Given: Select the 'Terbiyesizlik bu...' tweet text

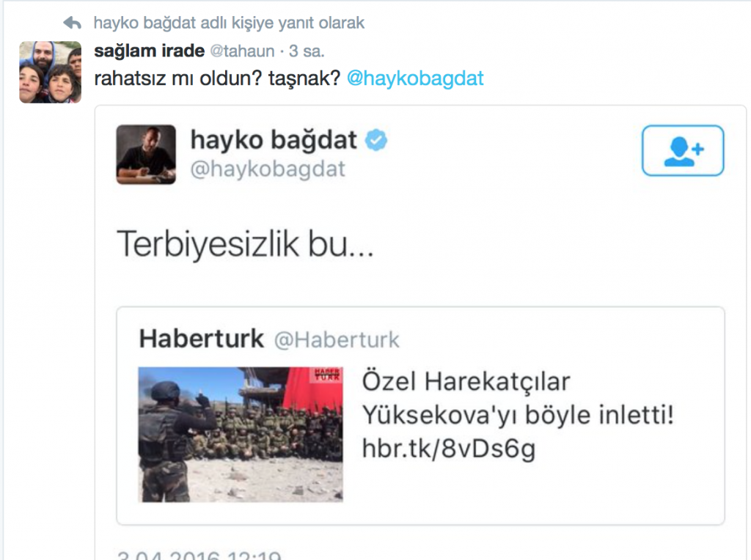Looking at the screenshot, I should click(245, 243).
